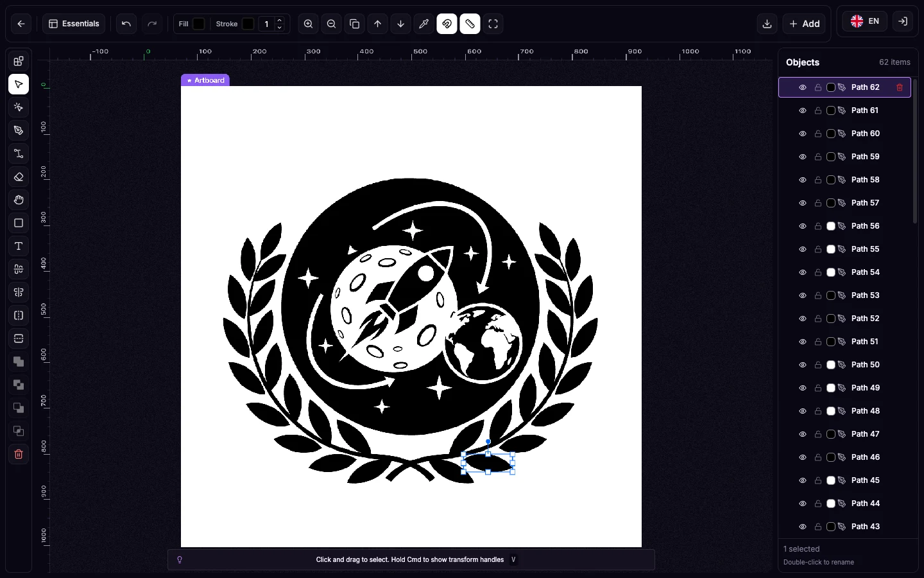
Task: Choose the Hand pan tool
Action: click(19, 200)
